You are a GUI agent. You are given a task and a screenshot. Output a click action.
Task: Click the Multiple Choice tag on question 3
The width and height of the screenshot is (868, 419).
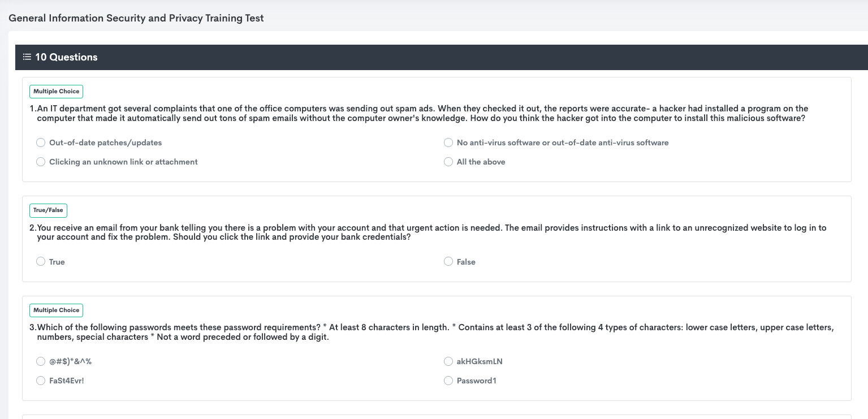tap(57, 310)
